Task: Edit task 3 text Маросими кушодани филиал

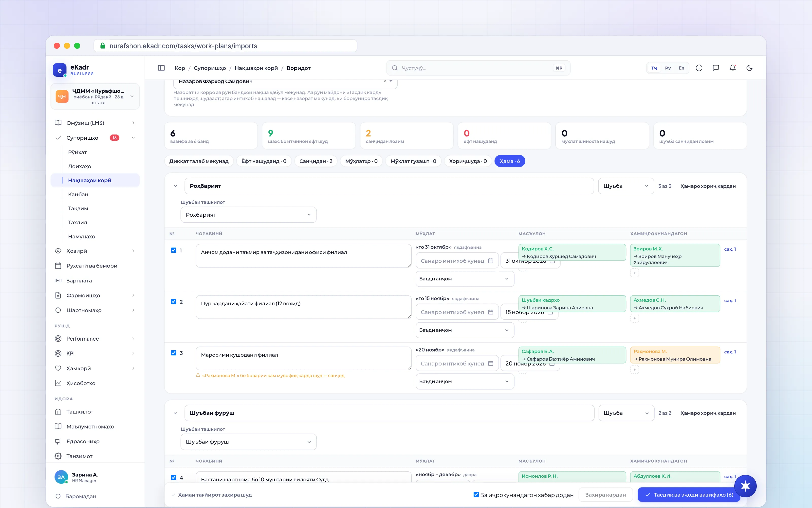Action: coord(303,358)
